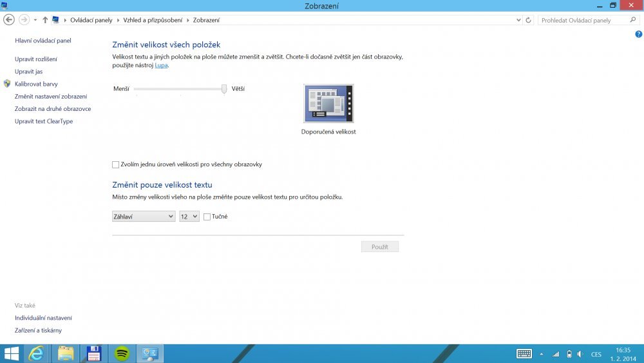Check Zvolím jednu úroveň velikosti checkbox
Screen dimensions: 644x363
pos(115,164)
